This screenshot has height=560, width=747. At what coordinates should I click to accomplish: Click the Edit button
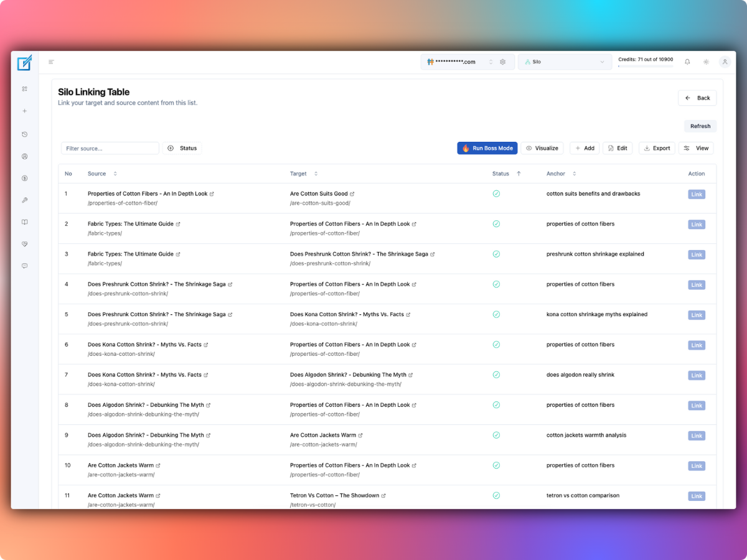click(618, 148)
